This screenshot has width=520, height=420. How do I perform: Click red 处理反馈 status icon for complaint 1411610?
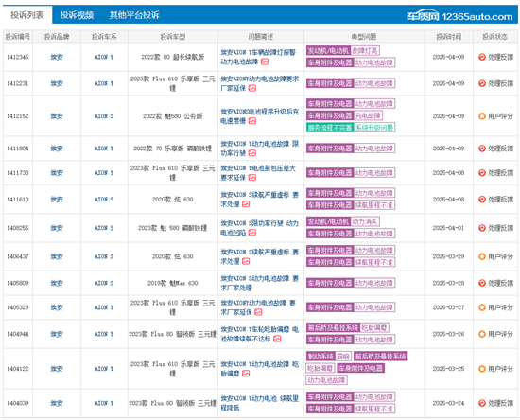482,199
